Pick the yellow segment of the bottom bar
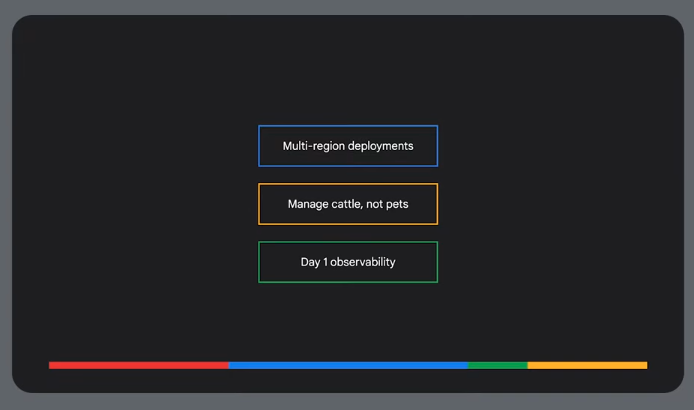The image size is (694, 410). pos(587,365)
